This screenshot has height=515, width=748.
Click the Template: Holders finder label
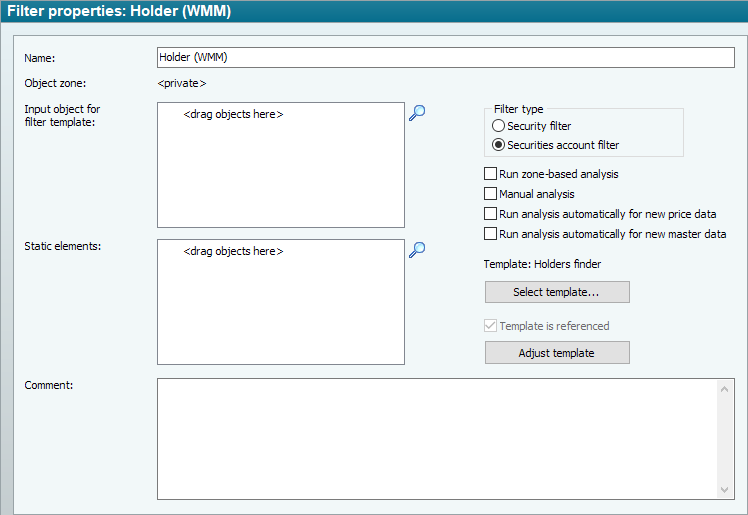coord(542,264)
